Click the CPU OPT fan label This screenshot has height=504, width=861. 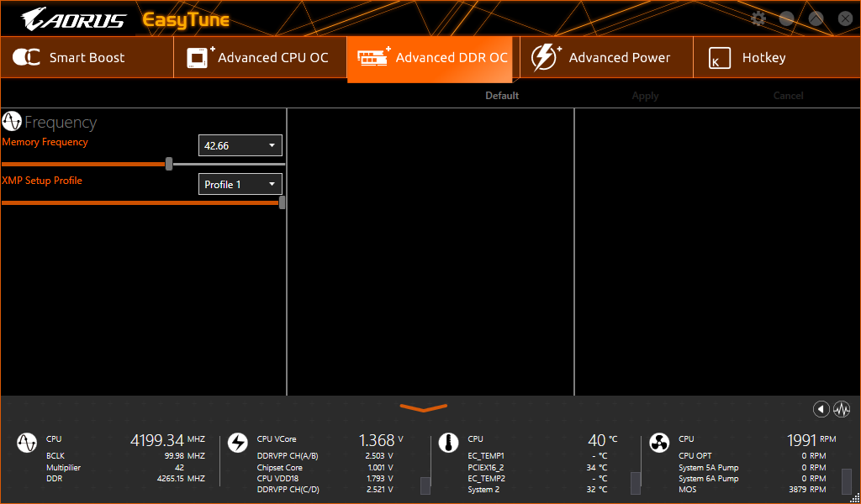pos(695,456)
